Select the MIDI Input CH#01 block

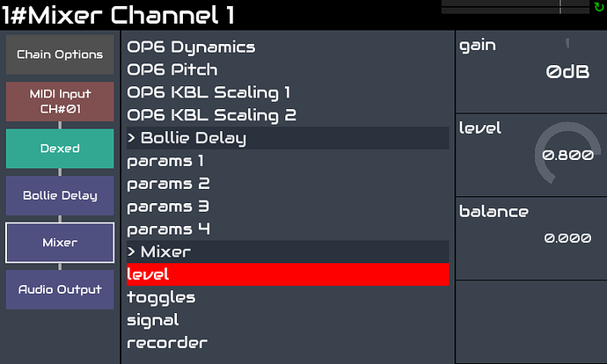point(60,101)
